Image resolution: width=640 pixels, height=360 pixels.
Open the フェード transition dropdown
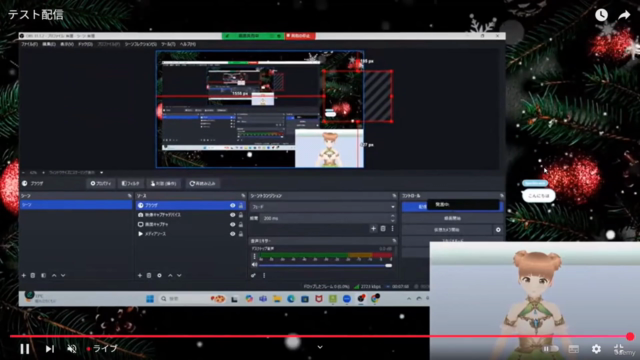click(x=323, y=207)
